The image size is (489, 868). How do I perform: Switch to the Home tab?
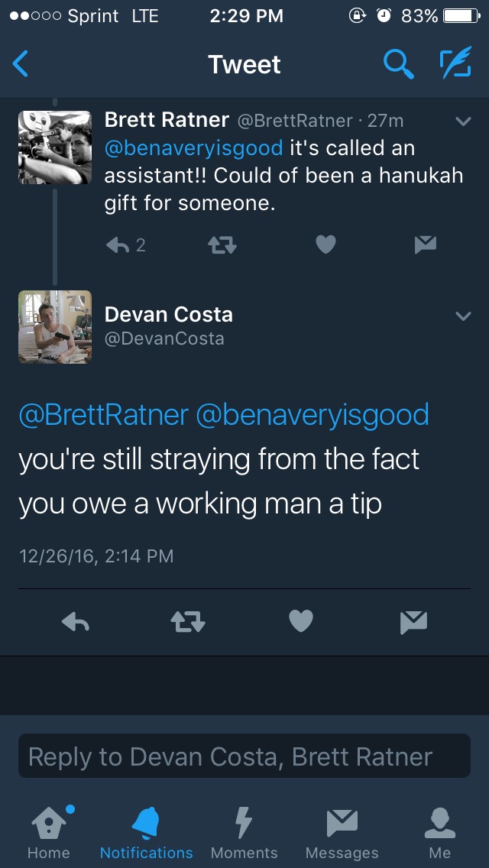tap(48, 831)
